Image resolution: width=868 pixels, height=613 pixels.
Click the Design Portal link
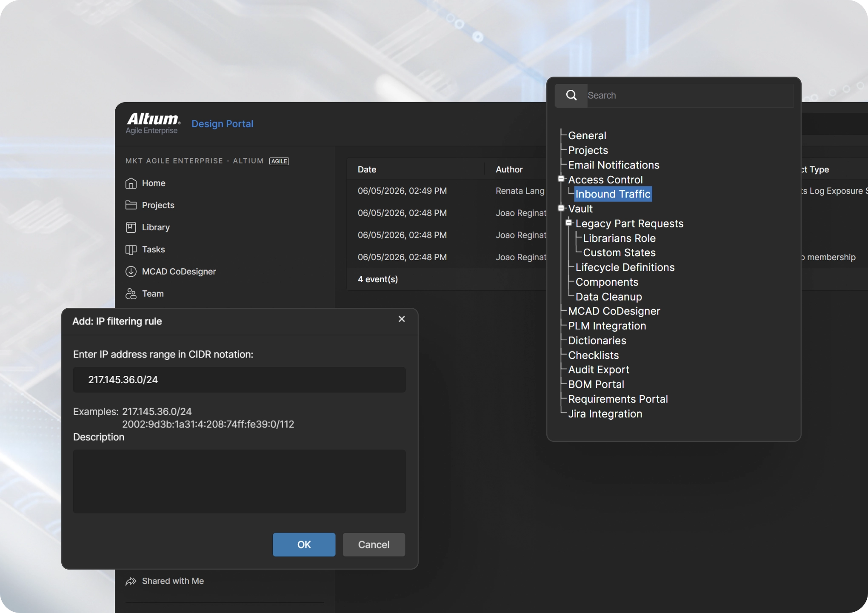[222, 124]
